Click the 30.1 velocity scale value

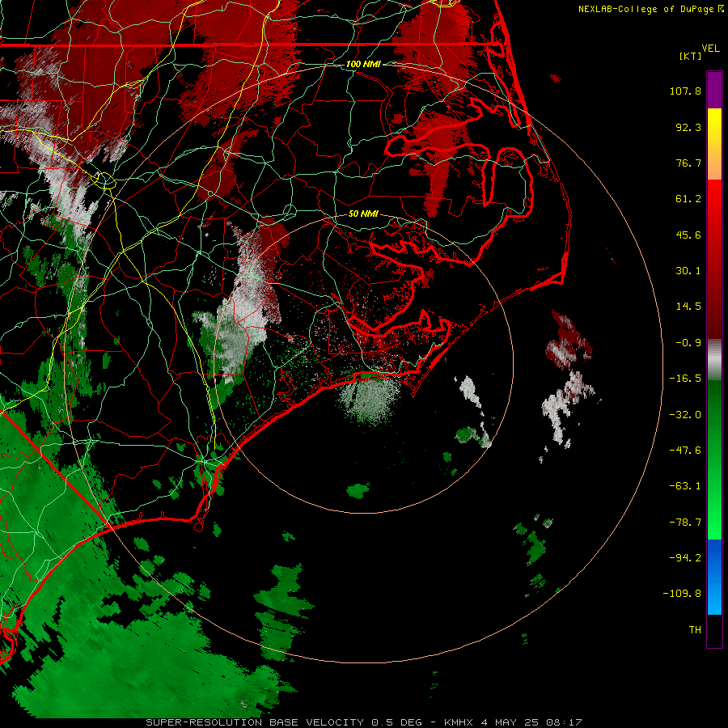(x=688, y=271)
